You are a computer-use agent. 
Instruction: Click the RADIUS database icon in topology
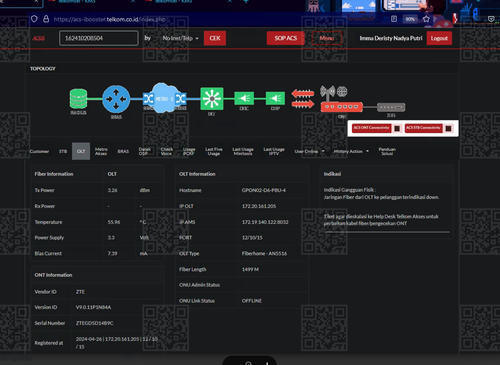pos(78,98)
